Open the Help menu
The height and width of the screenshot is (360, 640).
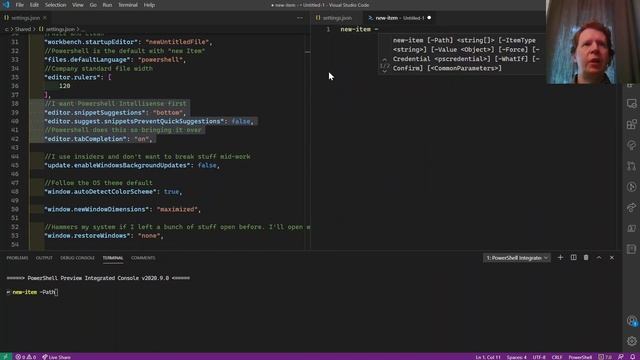(149, 5)
